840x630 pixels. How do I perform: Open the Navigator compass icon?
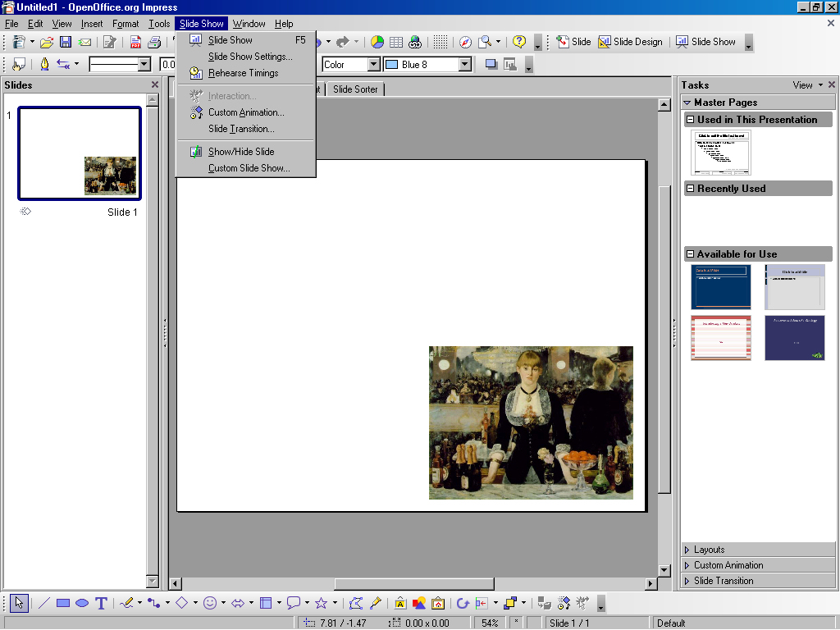[466, 42]
